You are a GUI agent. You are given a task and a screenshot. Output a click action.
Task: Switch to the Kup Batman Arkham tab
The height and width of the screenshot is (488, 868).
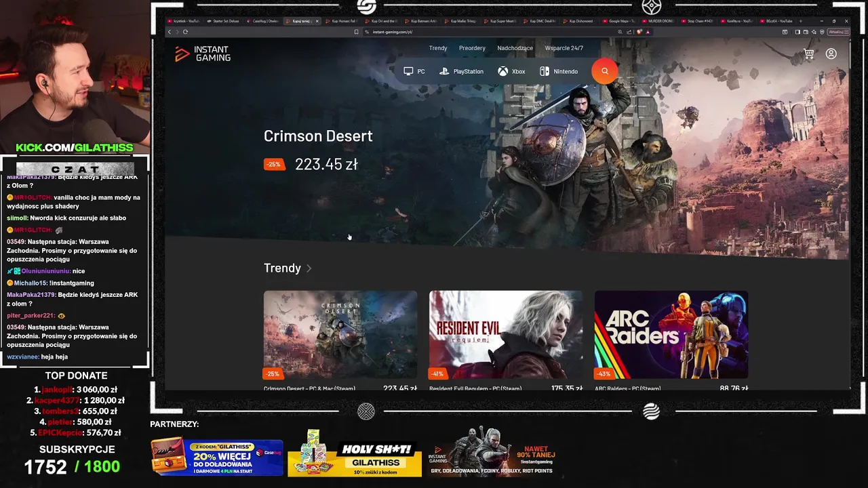[x=421, y=21]
